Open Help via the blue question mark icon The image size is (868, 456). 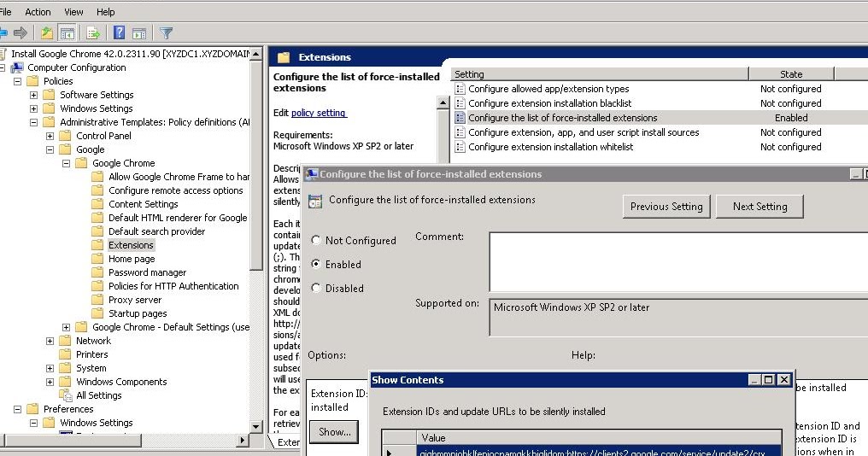(x=119, y=33)
